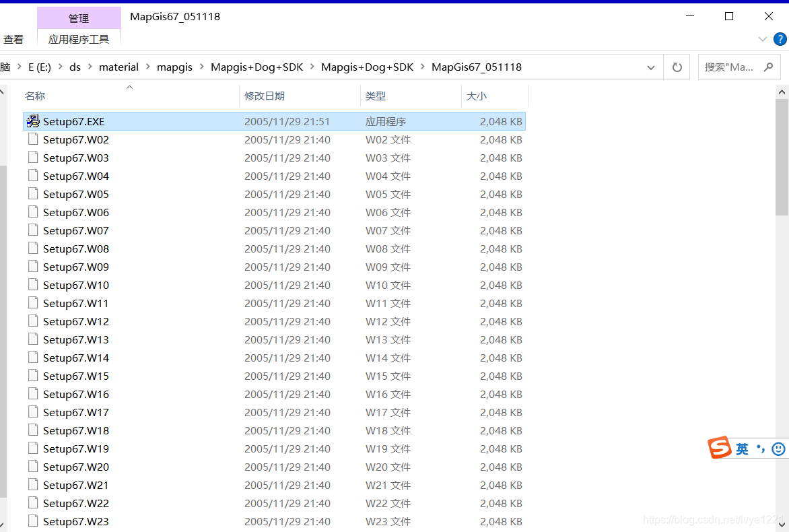Image resolution: width=789 pixels, height=532 pixels.
Task: Navigate to the ds folder breadcrumb
Action: (75, 67)
